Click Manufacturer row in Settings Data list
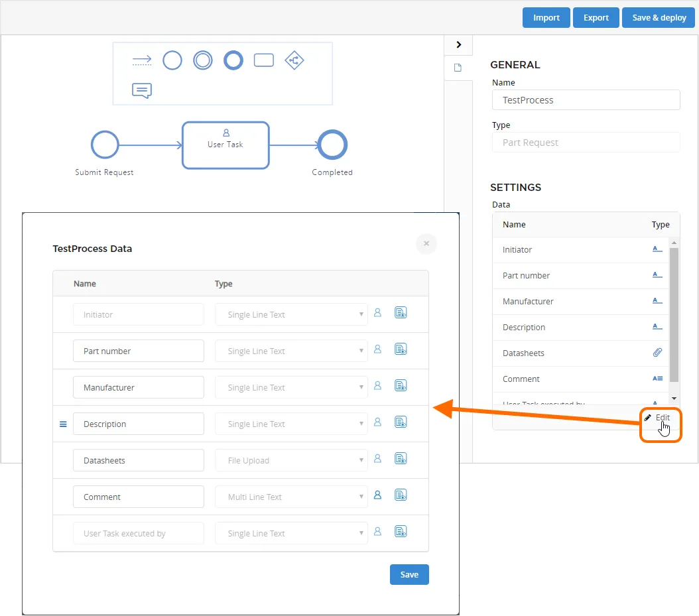699x616 pixels. pyautogui.click(x=581, y=302)
